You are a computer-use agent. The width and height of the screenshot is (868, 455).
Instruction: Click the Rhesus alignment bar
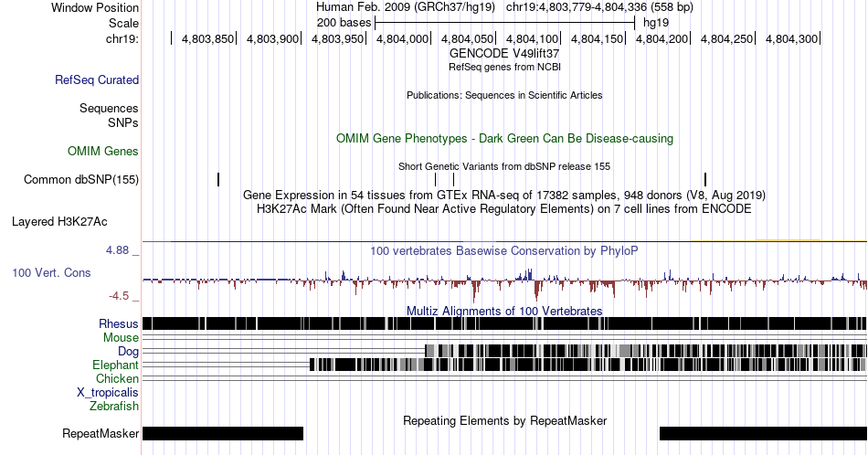504,323
